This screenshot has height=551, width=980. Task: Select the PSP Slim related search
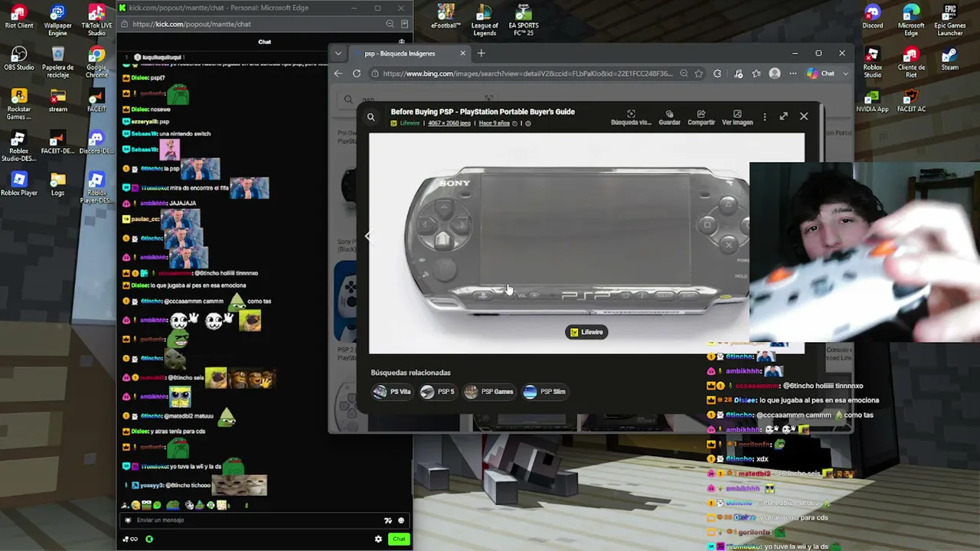pyautogui.click(x=544, y=392)
